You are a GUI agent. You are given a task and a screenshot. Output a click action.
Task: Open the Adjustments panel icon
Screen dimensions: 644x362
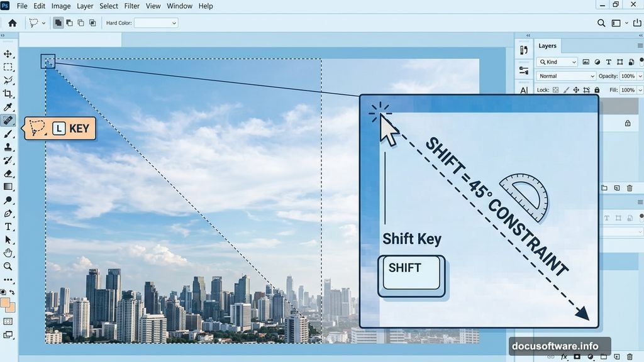pos(525,69)
